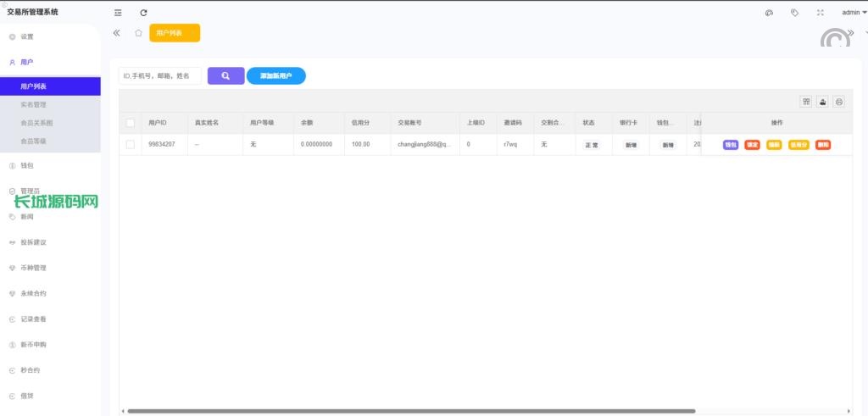Go to home via the house icon

pyautogui.click(x=138, y=33)
